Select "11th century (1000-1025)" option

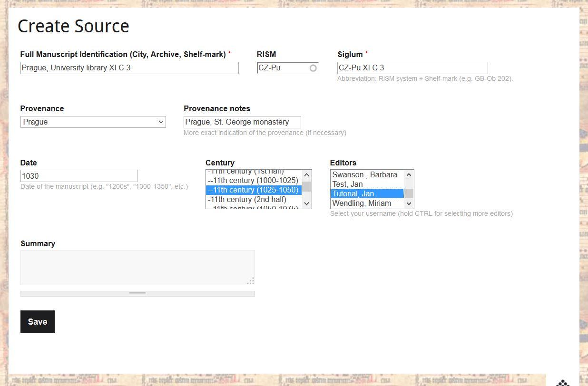tap(254, 181)
